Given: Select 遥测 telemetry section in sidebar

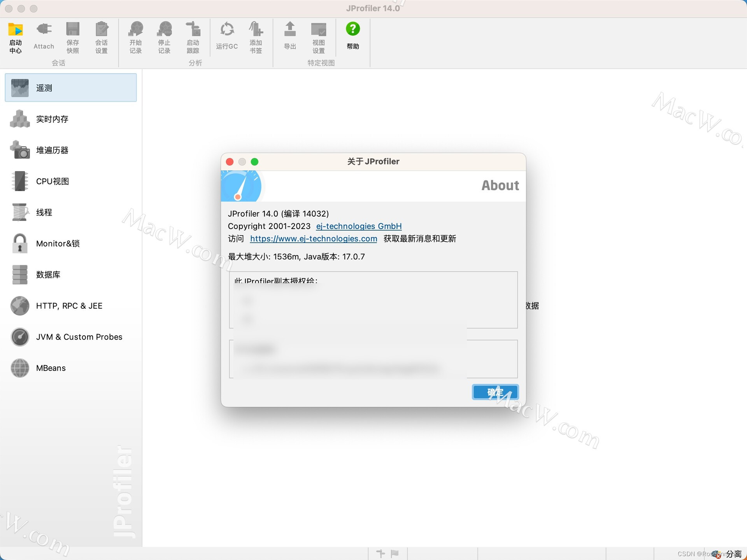Looking at the screenshot, I should 71,88.
